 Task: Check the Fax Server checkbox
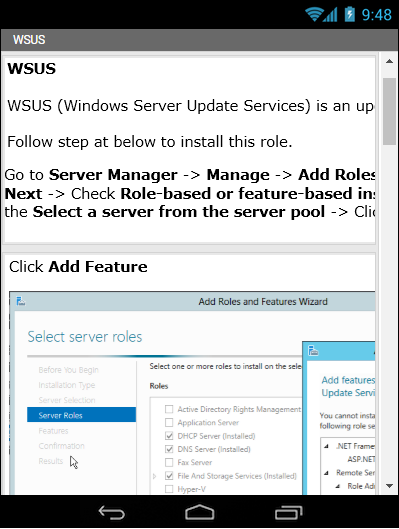point(169,462)
